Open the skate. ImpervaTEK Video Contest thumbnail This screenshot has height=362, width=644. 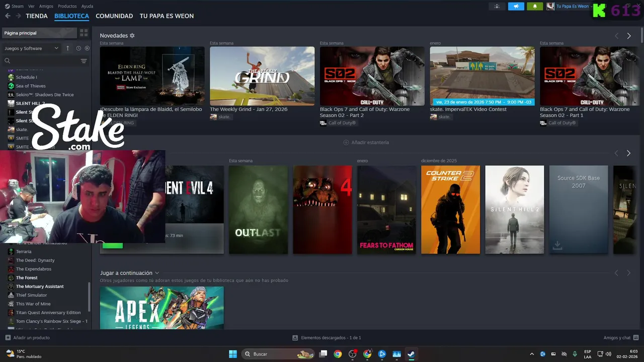point(482,76)
